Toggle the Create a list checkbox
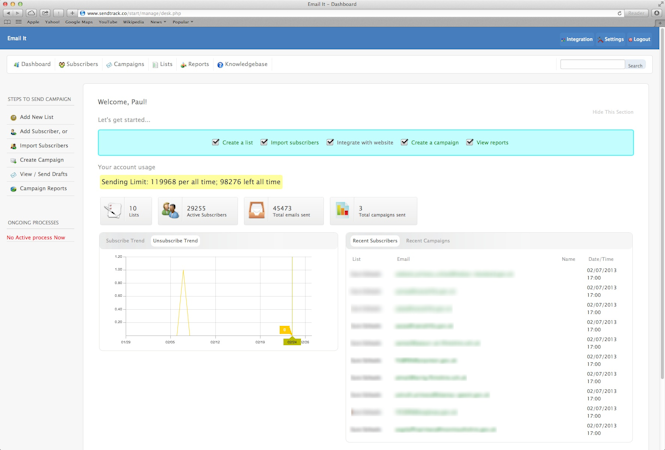Viewport: 665px width, 450px height. (215, 142)
